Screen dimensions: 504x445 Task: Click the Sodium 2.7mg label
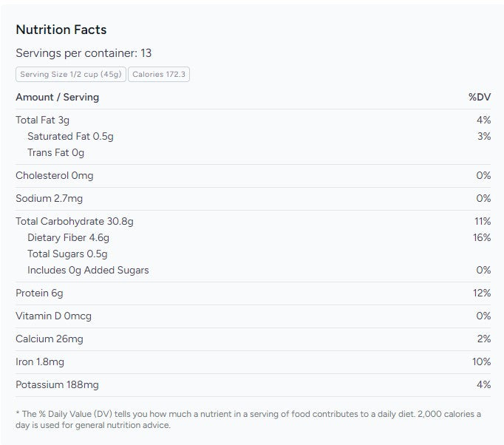point(49,198)
